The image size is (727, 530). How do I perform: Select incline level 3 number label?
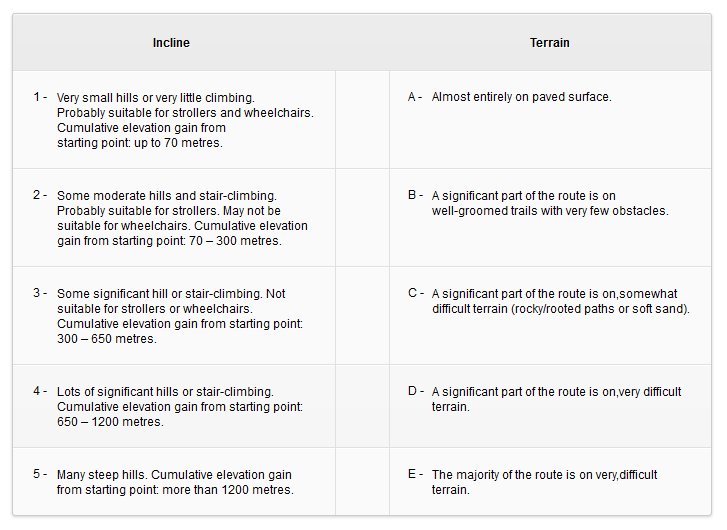[40, 293]
